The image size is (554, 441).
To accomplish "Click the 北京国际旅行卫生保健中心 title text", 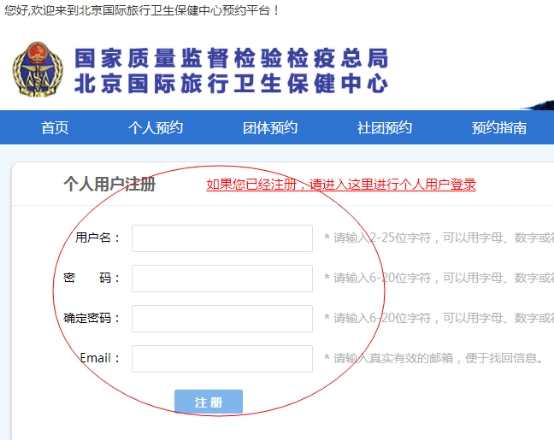I will click(231, 84).
